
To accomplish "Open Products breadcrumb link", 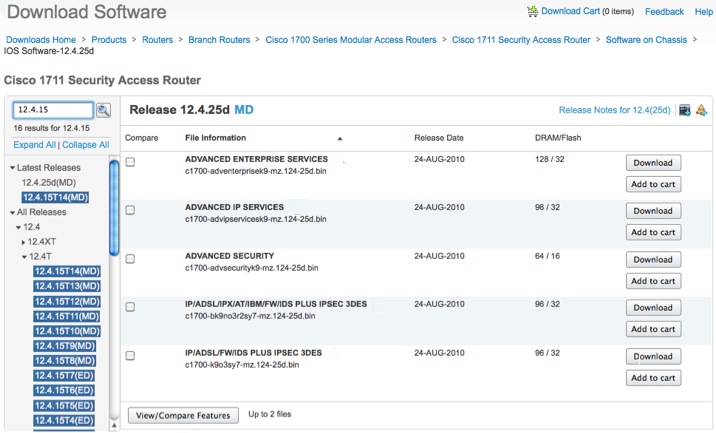I will pyautogui.click(x=109, y=40).
